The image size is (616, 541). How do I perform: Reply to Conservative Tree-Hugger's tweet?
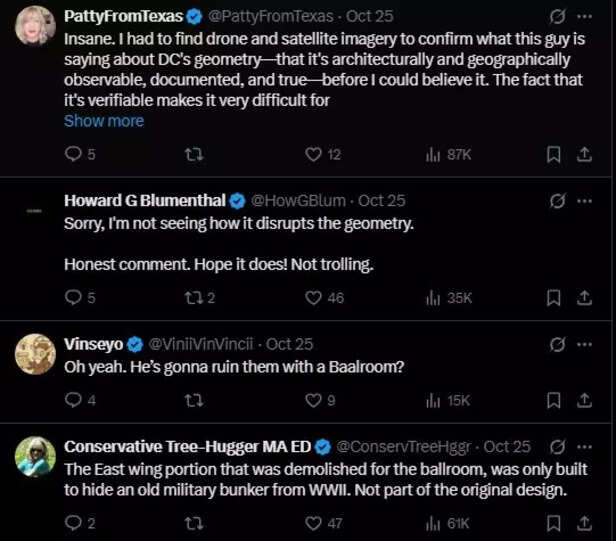tap(72, 523)
